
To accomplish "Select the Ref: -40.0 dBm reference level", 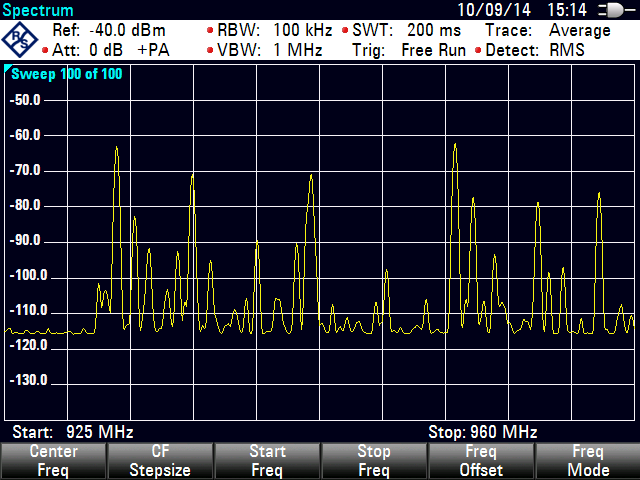I will [109, 30].
